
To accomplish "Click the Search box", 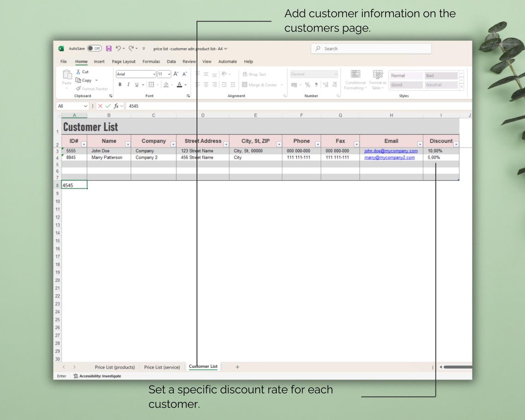I will click(x=371, y=48).
